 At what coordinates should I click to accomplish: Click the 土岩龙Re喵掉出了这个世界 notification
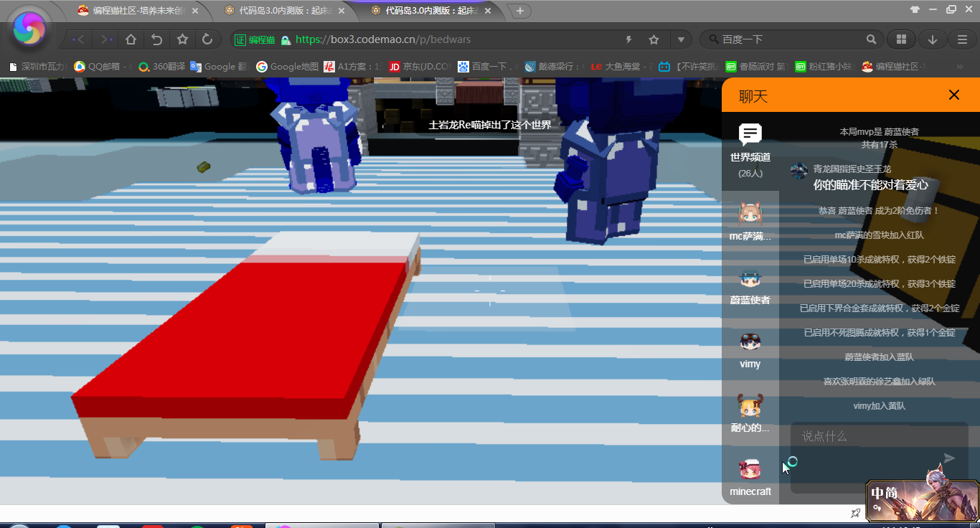(490, 125)
